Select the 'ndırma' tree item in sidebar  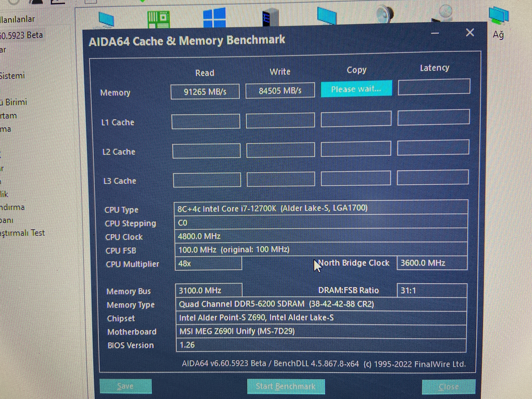(12, 207)
